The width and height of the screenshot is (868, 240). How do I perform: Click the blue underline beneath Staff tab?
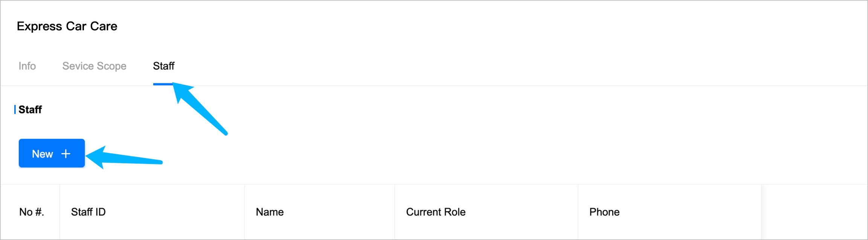click(162, 84)
